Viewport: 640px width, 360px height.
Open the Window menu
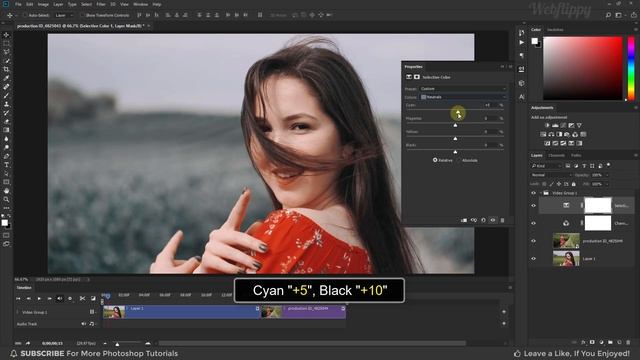click(x=140, y=4)
